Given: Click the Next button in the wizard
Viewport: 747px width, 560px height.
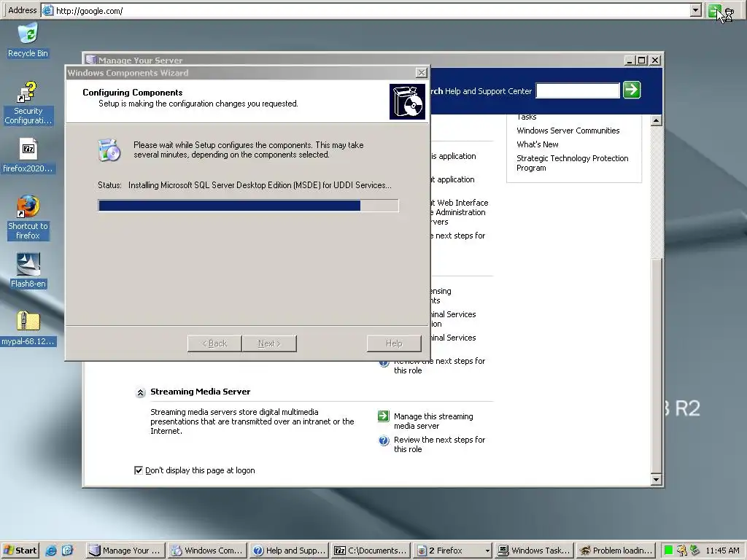Looking at the screenshot, I should point(269,343).
